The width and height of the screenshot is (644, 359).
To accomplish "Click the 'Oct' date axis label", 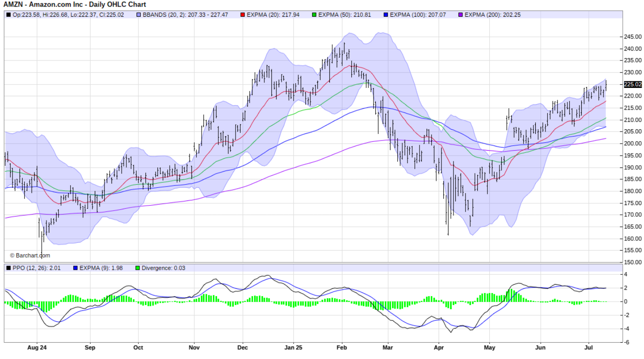I will pos(138,347).
